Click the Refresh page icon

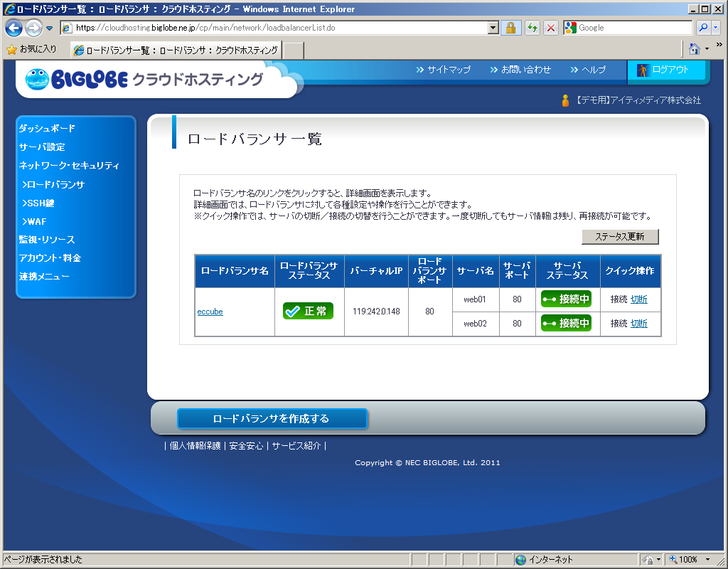532,28
